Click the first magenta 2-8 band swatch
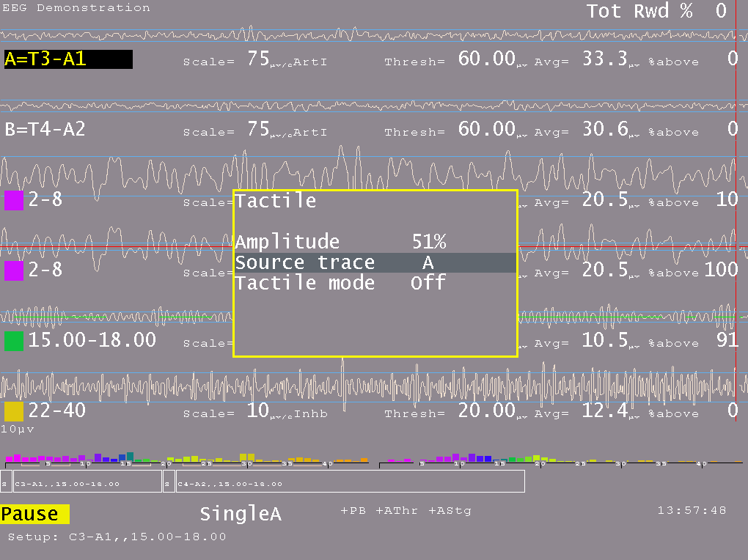Viewport: 748px width, 560px height. point(14,200)
